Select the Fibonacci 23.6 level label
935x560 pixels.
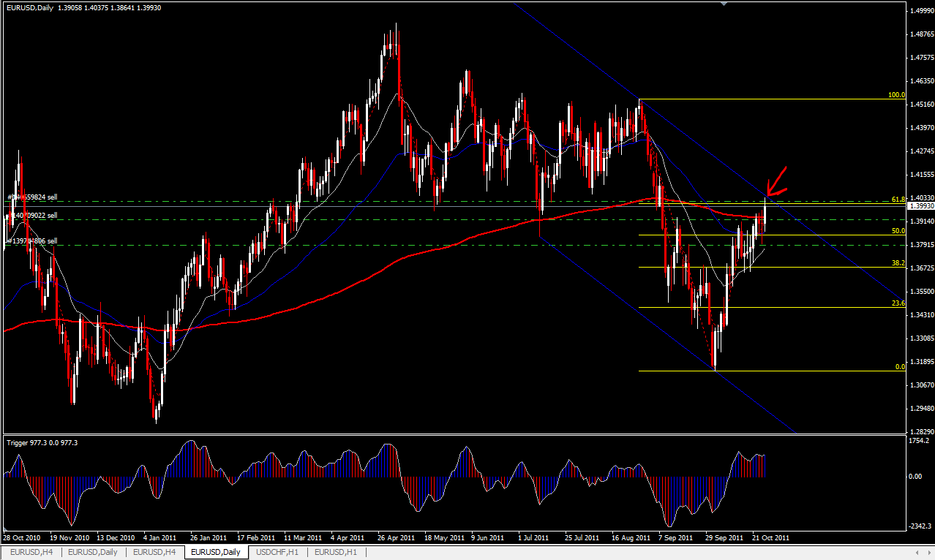[898, 303]
